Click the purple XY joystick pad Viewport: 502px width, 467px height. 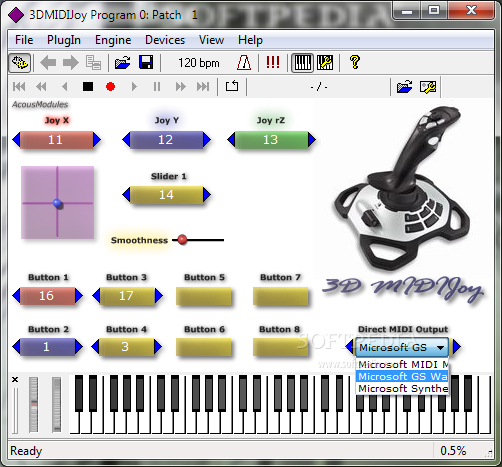click(57, 202)
